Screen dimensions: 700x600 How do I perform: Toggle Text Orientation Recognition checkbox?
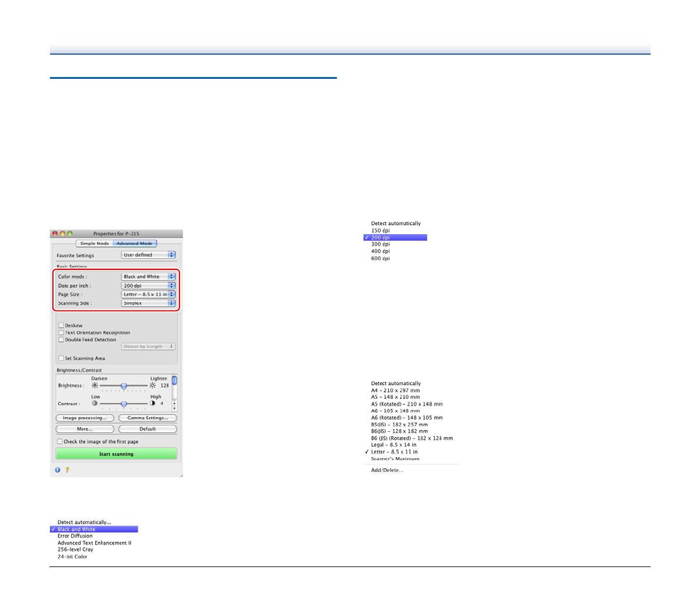[61, 332]
